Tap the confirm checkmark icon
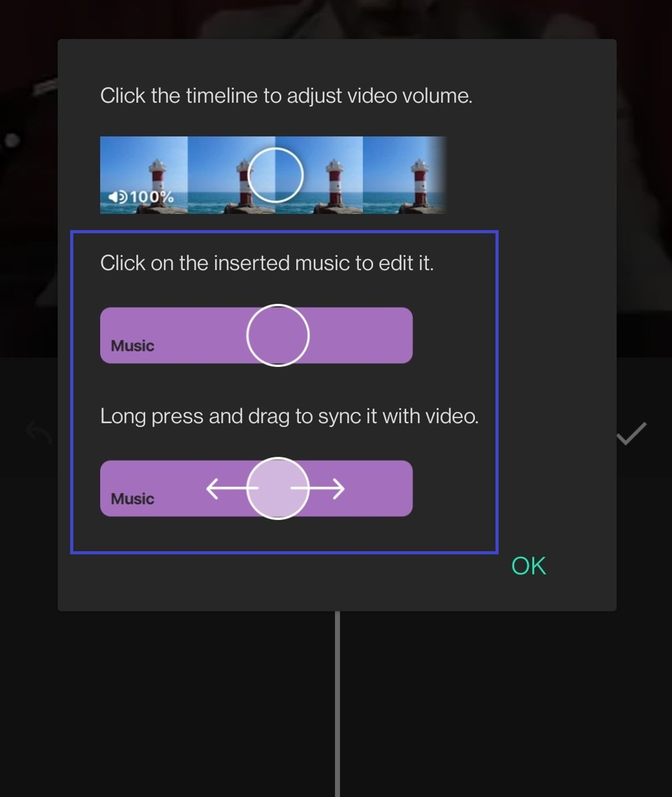The height and width of the screenshot is (797, 672). point(632,434)
